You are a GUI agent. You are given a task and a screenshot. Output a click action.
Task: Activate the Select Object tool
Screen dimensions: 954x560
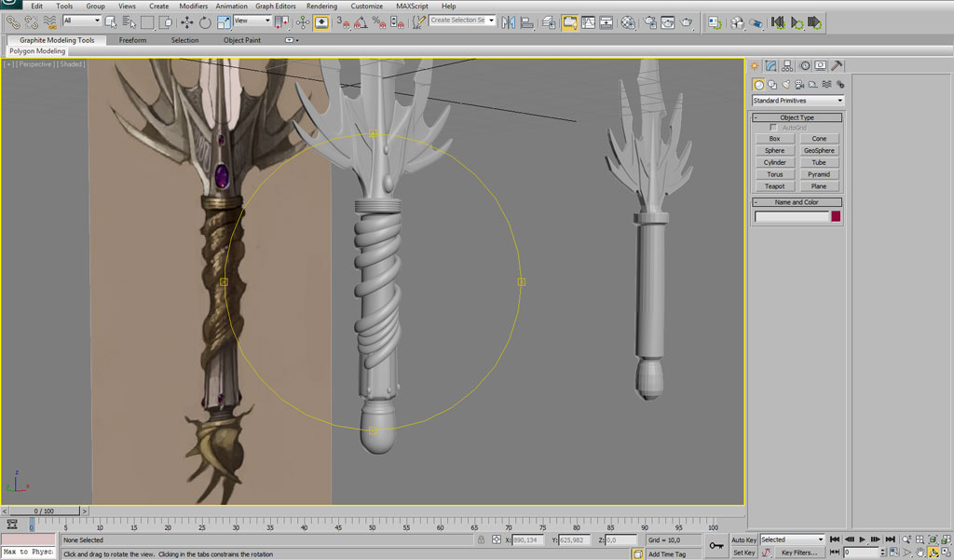pyautogui.click(x=111, y=22)
